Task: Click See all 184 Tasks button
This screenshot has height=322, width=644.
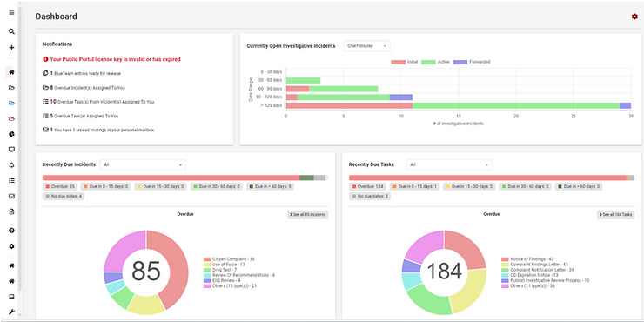Action: tap(615, 215)
